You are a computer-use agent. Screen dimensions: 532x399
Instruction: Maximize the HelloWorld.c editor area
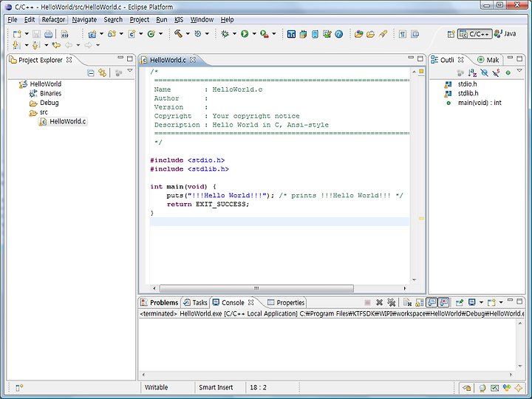(x=420, y=58)
